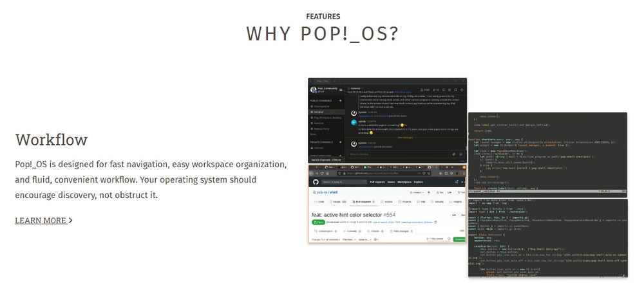Open the LEARN MORE link under Workflow
The height and width of the screenshot is (292, 644).
(x=44, y=220)
